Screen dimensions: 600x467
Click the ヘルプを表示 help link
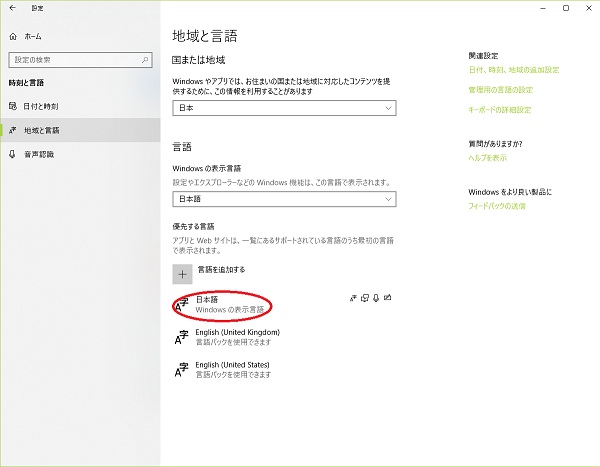(488, 158)
